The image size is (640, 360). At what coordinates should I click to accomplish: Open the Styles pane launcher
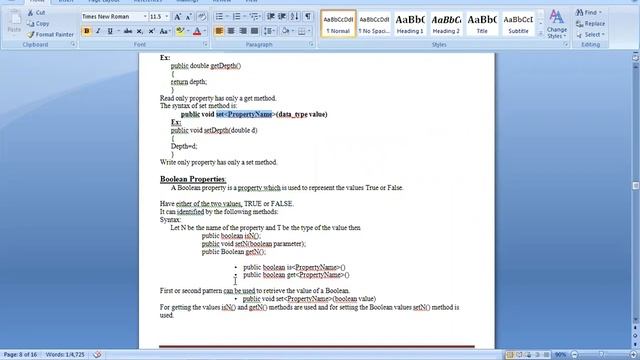[x=566, y=44]
